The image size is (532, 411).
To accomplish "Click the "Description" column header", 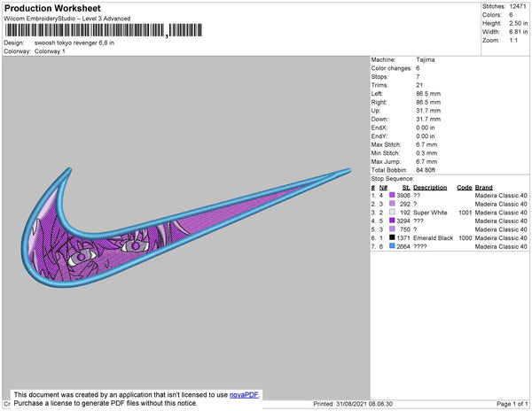I will (430, 188).
